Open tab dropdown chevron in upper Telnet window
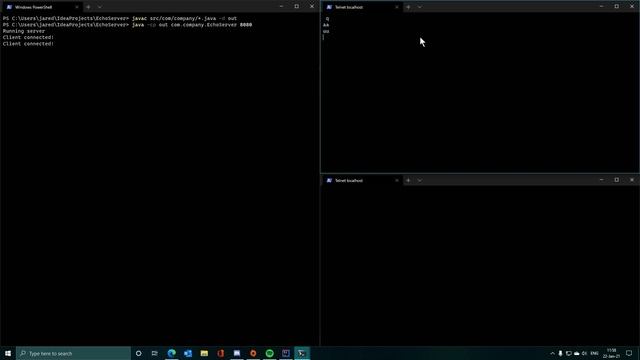 (420, 7)
